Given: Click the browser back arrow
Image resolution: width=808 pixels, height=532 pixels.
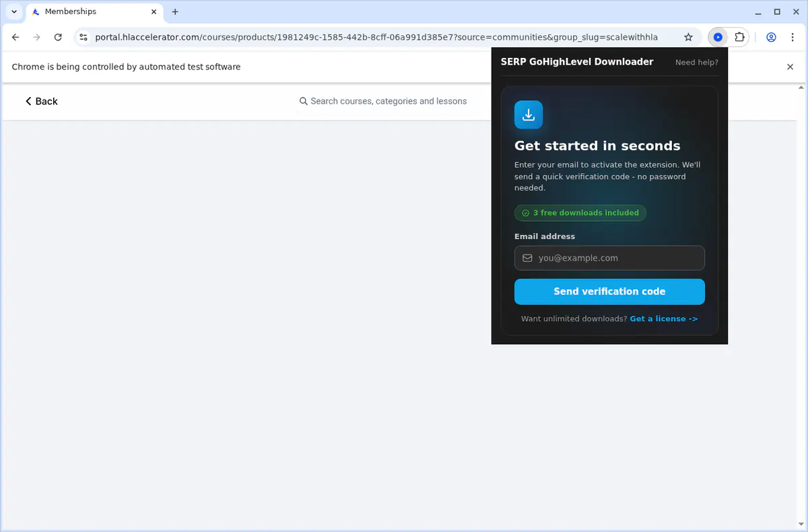Looking at the screenshot, I should click(x=15, y=38).
